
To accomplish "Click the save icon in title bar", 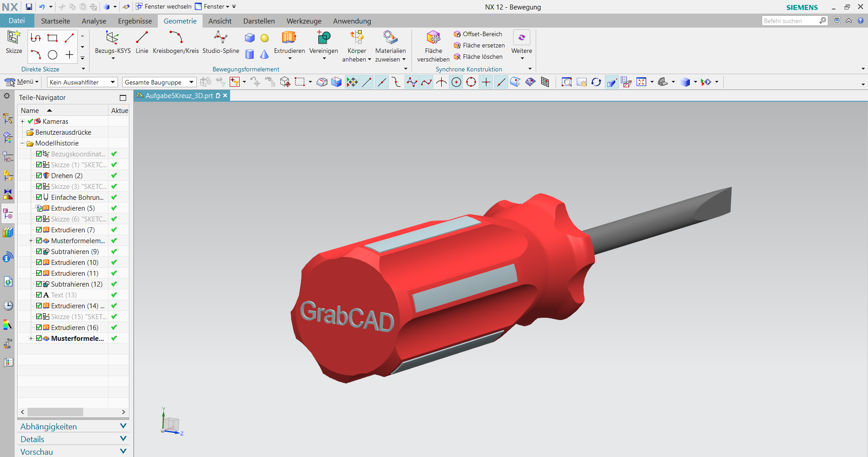I will (29, 7).
